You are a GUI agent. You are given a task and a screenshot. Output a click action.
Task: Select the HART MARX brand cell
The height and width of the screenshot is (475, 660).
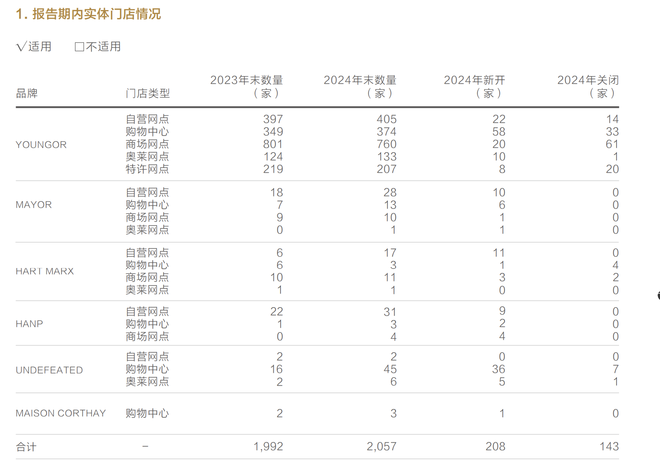[x=44, y=271]
